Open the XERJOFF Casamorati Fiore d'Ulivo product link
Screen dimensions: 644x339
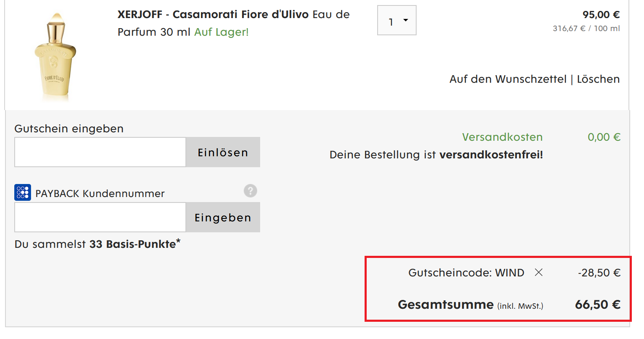(x=213, y=15)
